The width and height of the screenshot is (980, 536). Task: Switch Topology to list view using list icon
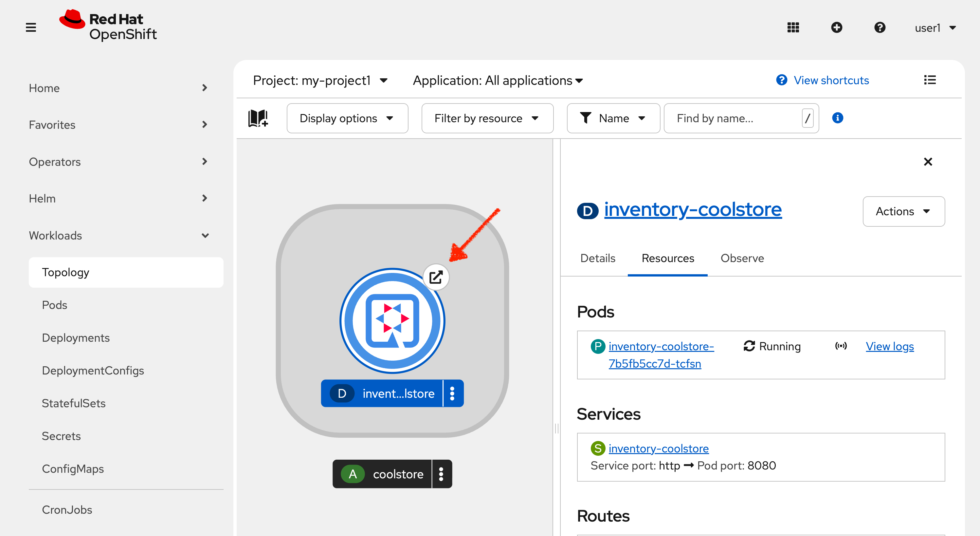(930, 80)
